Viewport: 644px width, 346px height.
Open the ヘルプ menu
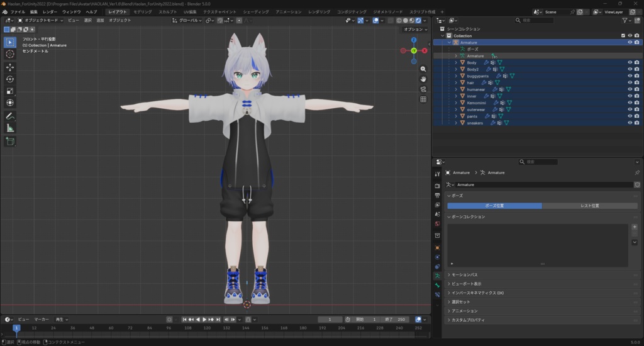[91, 12]
